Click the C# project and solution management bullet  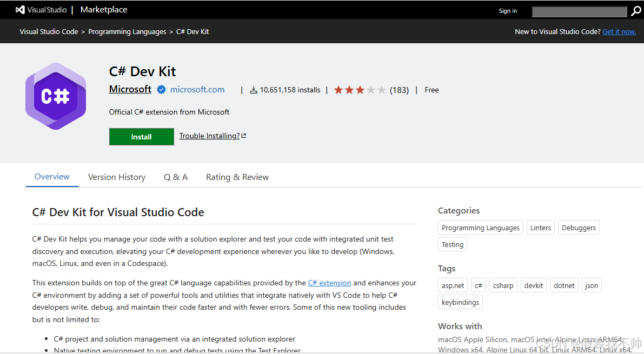click(x=175, y=339)
